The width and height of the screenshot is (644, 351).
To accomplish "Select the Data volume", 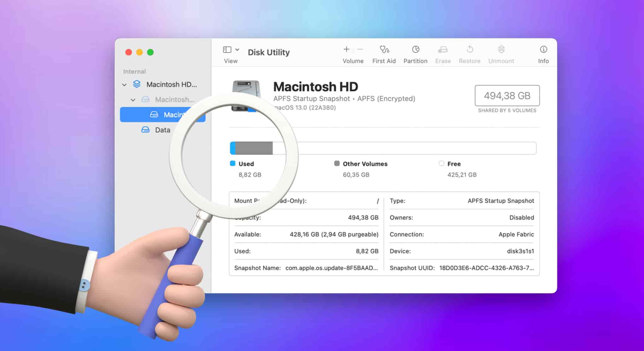I will (x=162, y=130).
